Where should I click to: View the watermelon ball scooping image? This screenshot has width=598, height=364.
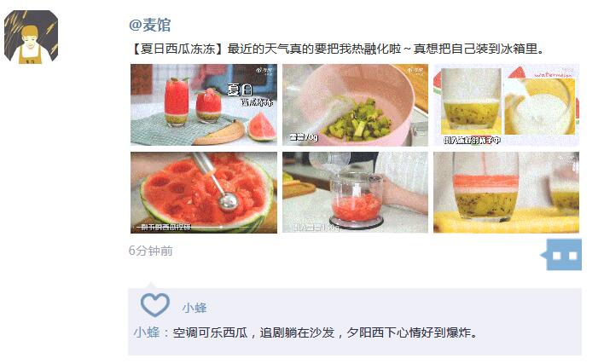(x=204, y=192)
